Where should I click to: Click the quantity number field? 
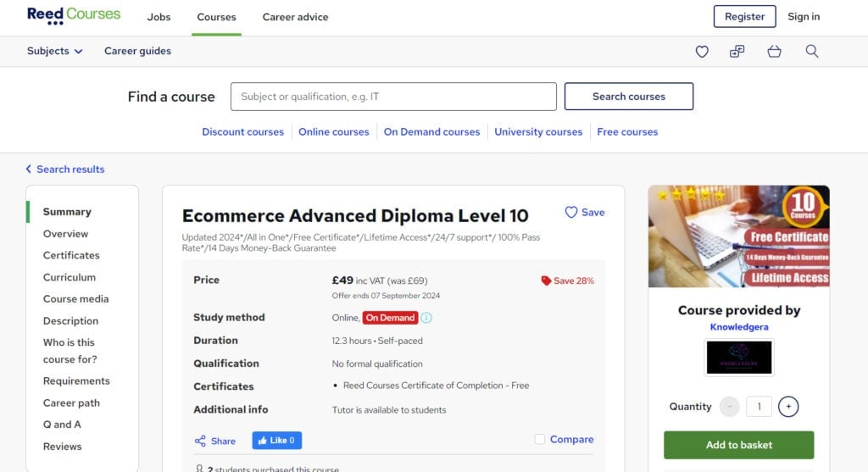(759, 407)
